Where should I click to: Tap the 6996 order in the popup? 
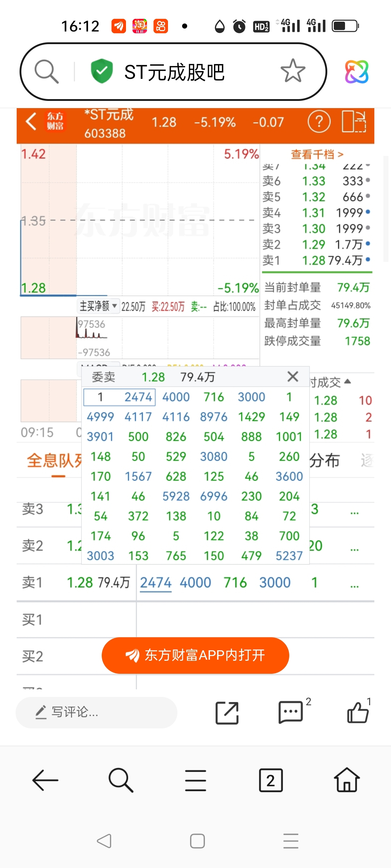pos(214,496)
